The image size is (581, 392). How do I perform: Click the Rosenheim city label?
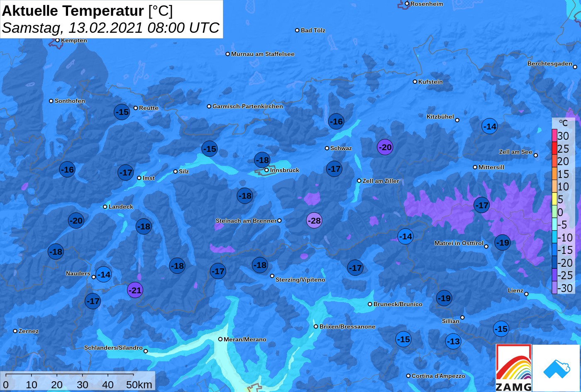[x=427, y=4]
